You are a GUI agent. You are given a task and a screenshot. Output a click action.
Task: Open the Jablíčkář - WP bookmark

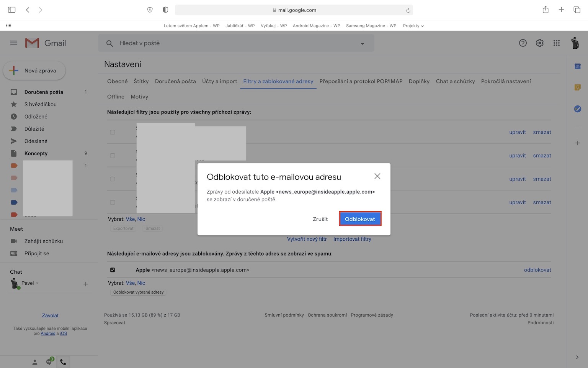pyautogui.click(x=240, y=26)
